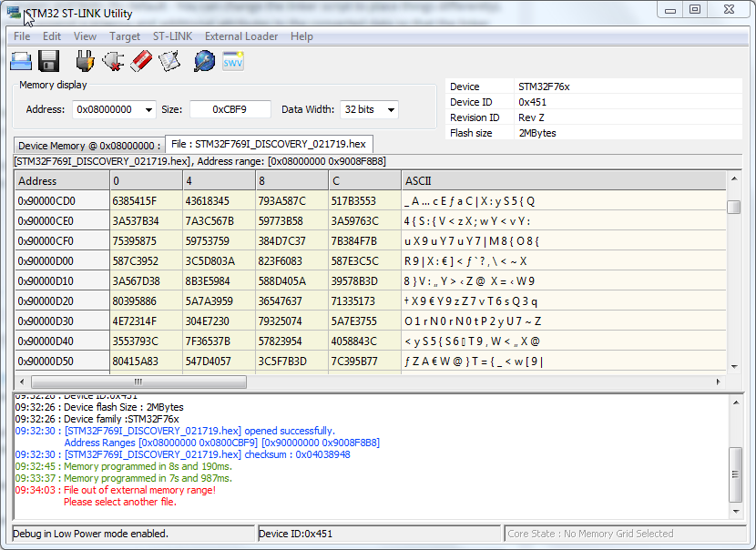Click the column header labeled 0

point(147,181)
